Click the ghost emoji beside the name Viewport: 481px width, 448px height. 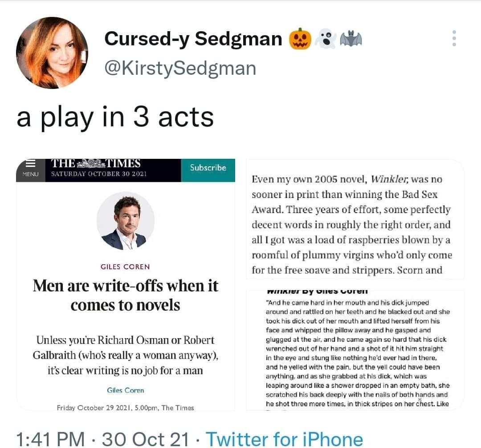325,40
